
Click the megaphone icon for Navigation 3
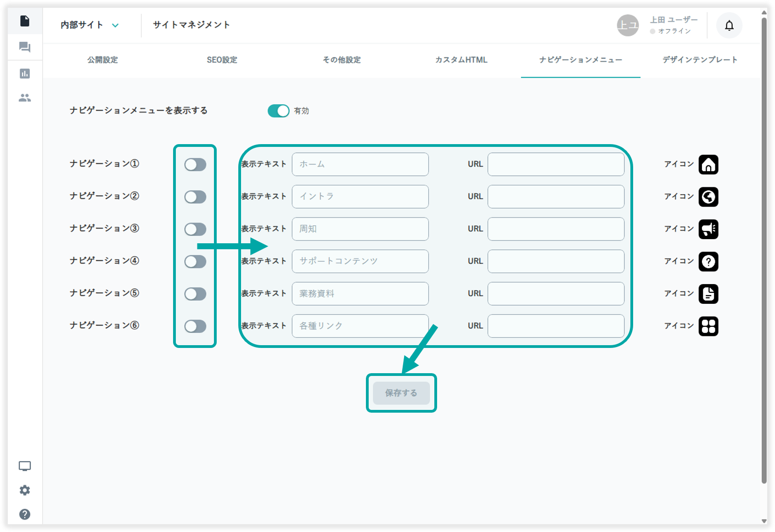(x=708, y=229)
